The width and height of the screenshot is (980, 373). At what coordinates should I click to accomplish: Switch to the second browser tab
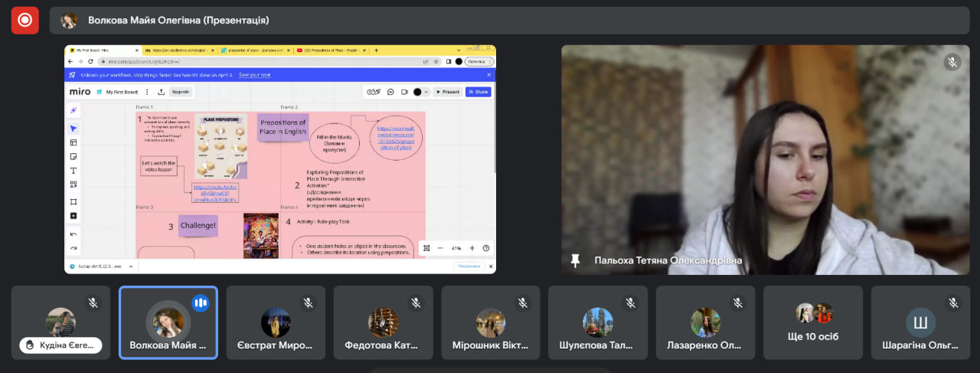pos(178,51)
